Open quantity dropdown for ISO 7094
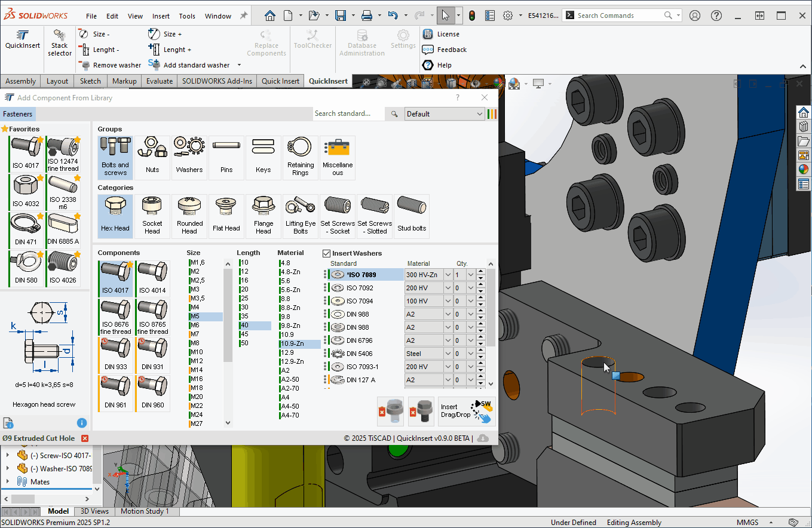The width and height of the screenshot is (812, 528). click(471, 301)
